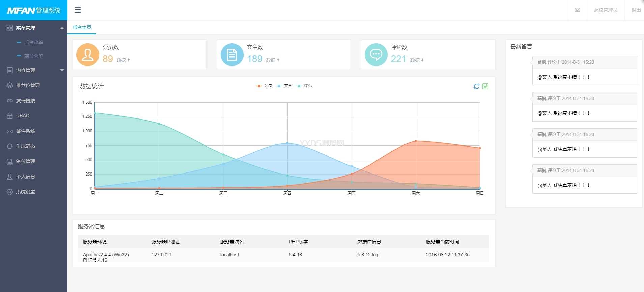
Task: Open RBAC from the sidebar
Action: click(x=23, y=116)
